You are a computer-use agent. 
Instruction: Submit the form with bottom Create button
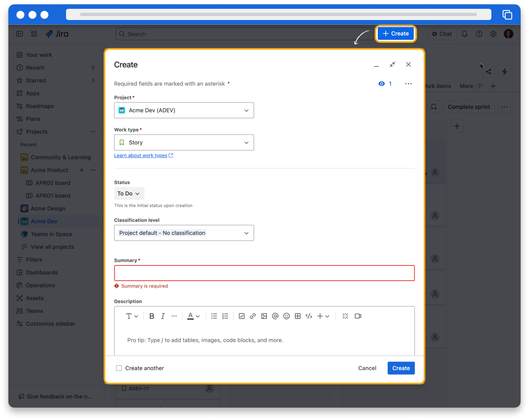(401, 368)
